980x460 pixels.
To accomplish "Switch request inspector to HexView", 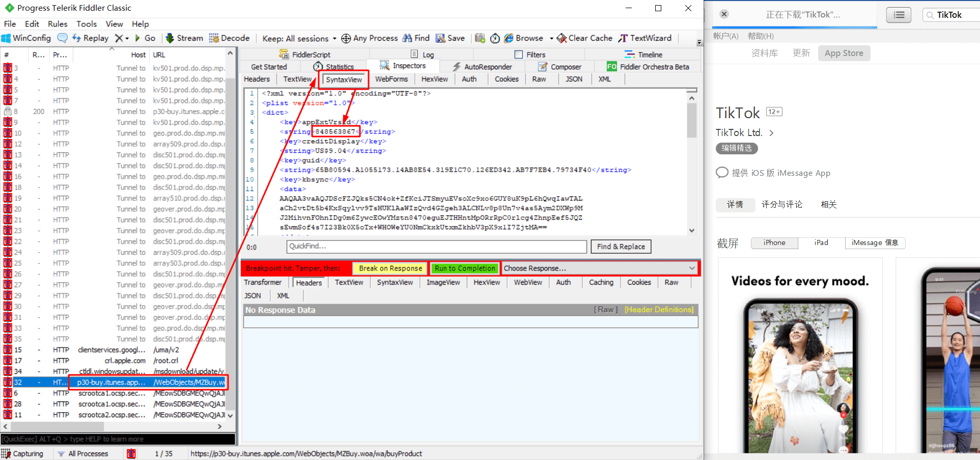I will pos(434,79).
